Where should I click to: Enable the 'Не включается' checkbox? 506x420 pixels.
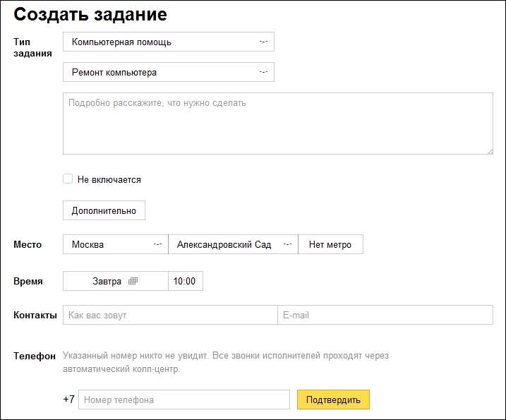(x=68, y=179)
